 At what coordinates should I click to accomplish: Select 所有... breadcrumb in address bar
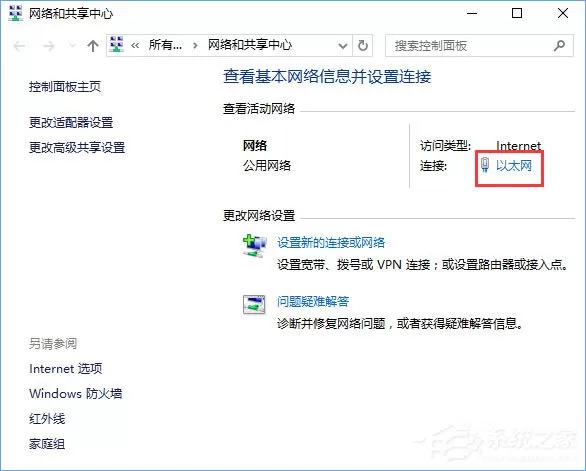click(x=165, y=45)
